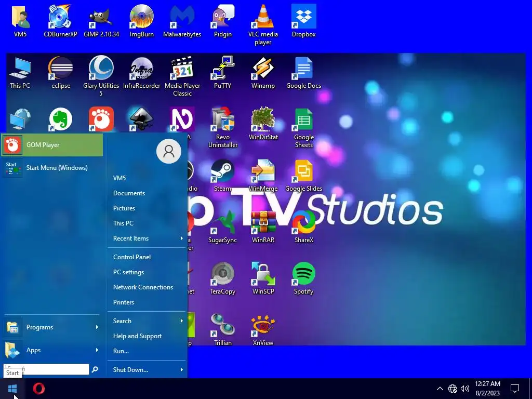
Task: Open Media Player Classic shortcut
Action: click(x=182, y=76)
